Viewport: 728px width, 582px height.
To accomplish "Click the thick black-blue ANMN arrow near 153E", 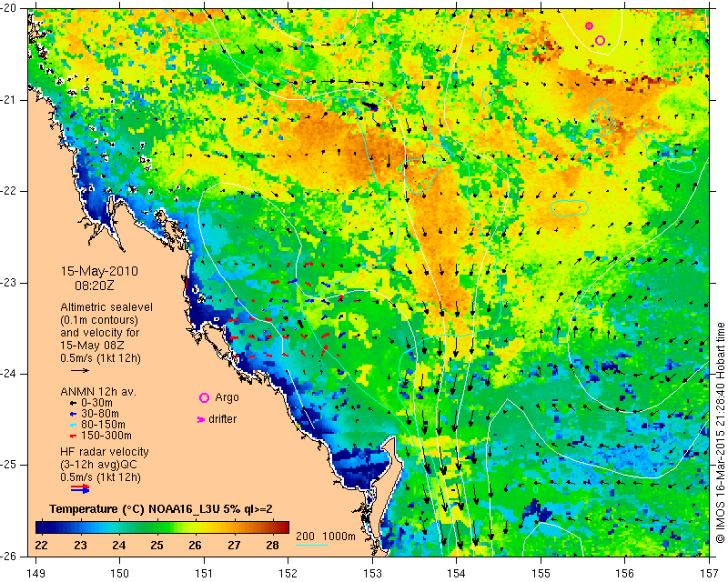I will click(x=370, y=106).
